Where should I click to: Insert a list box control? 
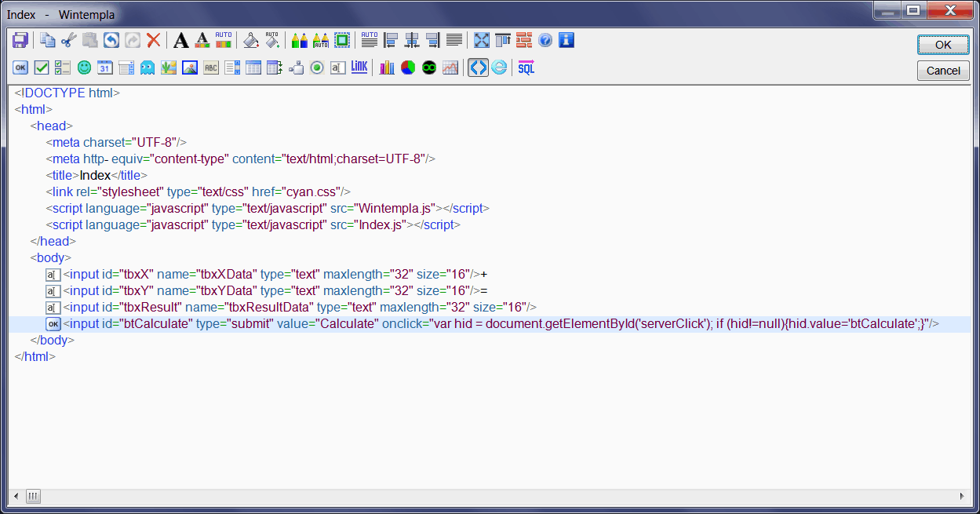pos(232,67)
